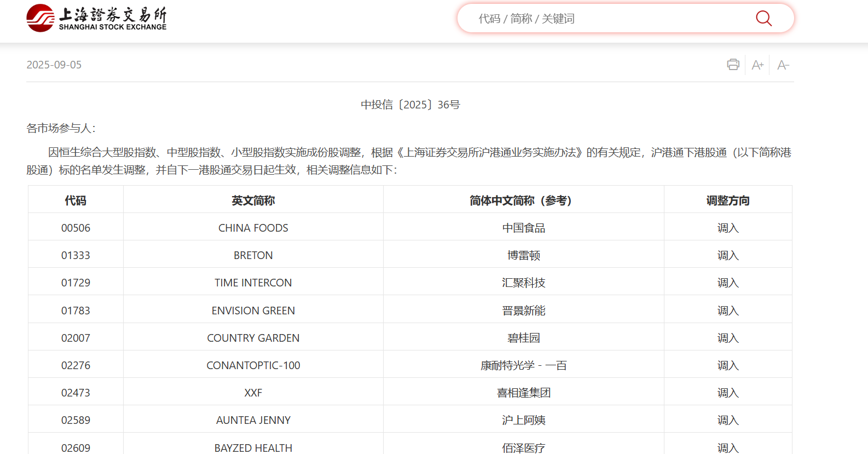Image resolution: width=868 pixels, height=454 pixels.
Task: Click the red search magnifier icon
Action: pyautogui.click(x=763, y=19)
